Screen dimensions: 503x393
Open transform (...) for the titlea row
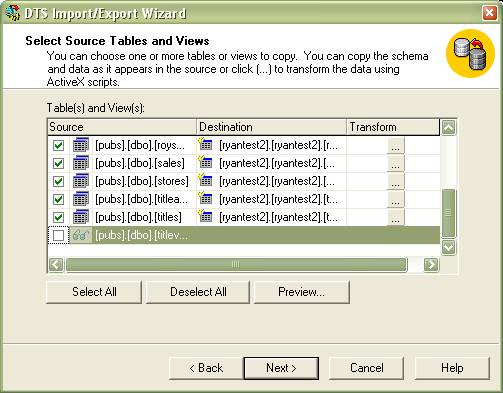[396, 200]
